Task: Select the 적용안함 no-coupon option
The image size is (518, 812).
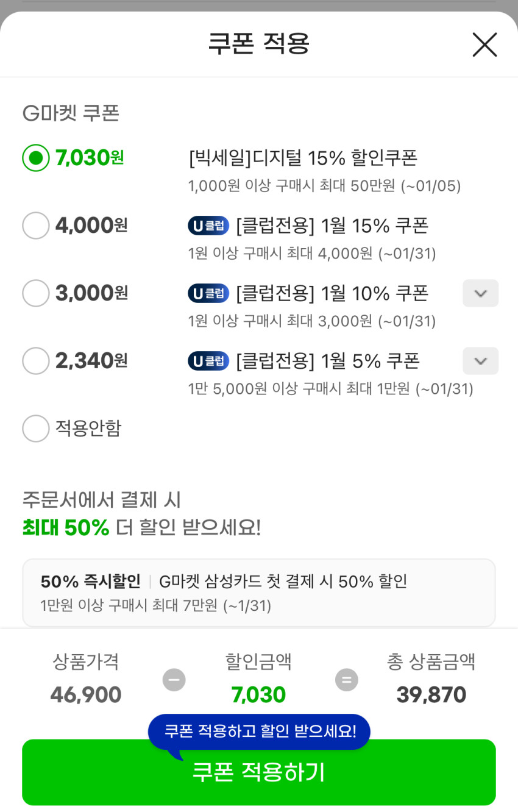Action: (36, 429)
